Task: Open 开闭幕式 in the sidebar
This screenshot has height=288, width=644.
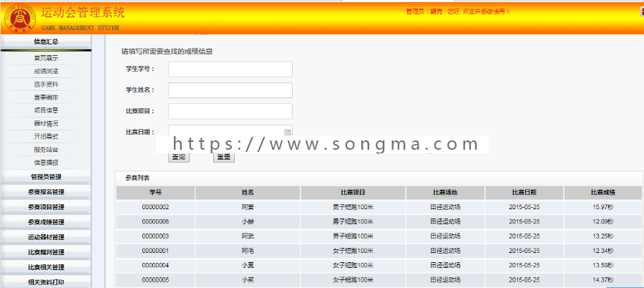Action: point(46,137)
